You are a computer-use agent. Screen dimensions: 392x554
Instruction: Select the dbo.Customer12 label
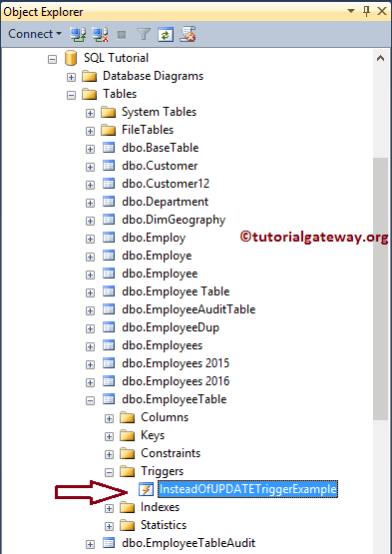coord(166,184)
